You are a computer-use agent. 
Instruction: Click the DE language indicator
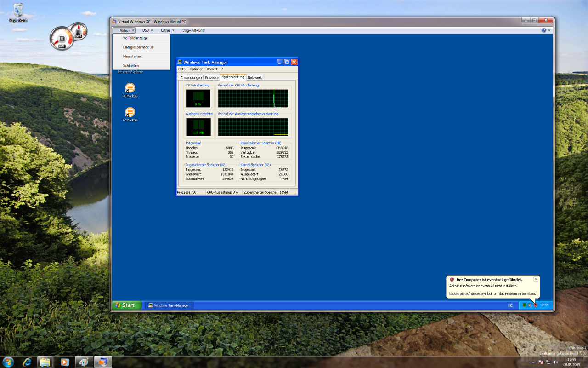tap(510, 305)
